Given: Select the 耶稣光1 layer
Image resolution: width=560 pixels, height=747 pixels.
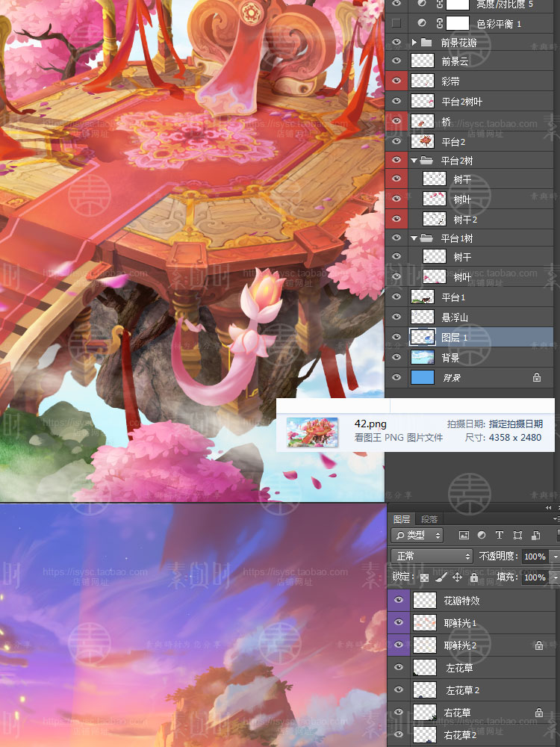Looking at the screenshot, I should click(473, 623).
